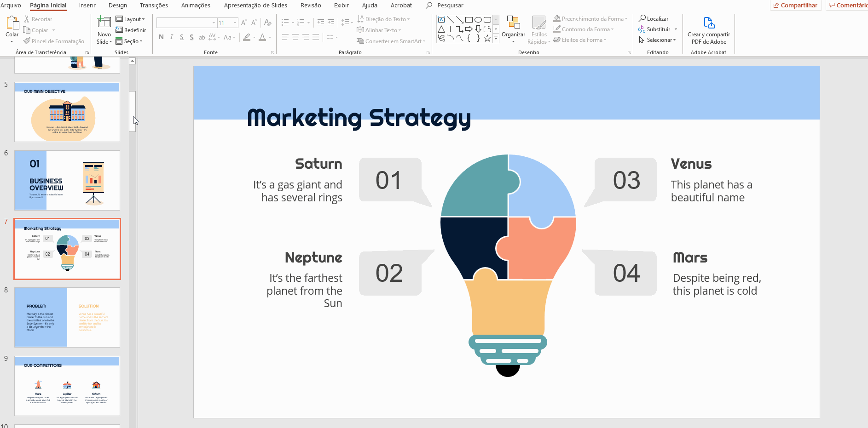Clear all formatting with the eraser A icon
868x428 pixels.
click(268, 23)
